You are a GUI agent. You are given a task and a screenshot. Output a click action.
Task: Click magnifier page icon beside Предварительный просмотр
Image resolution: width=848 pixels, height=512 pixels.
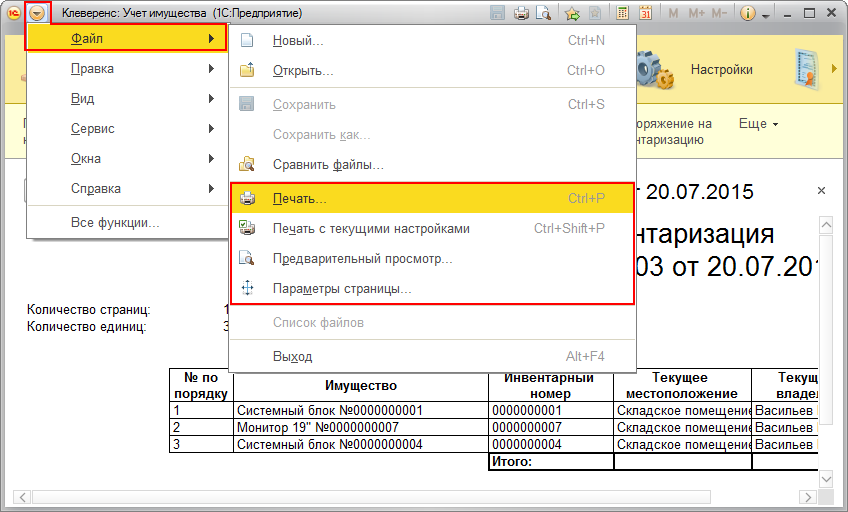tap(247, 258)
